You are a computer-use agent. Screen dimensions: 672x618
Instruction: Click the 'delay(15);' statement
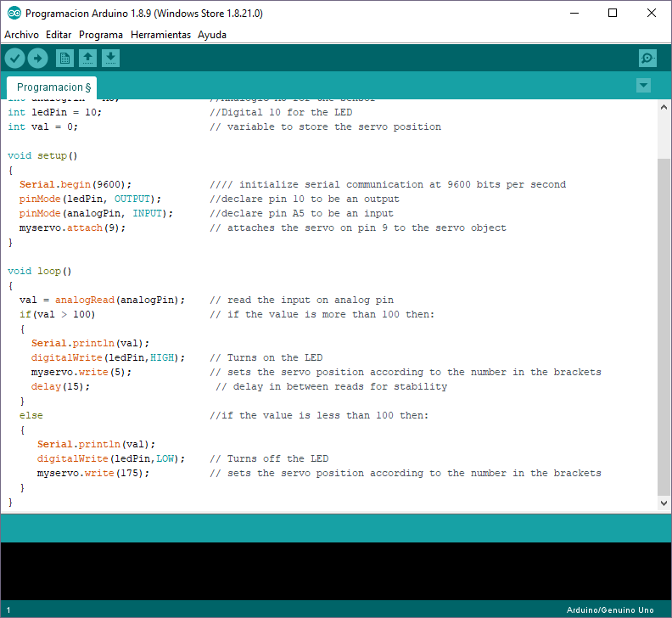(60, 386)
